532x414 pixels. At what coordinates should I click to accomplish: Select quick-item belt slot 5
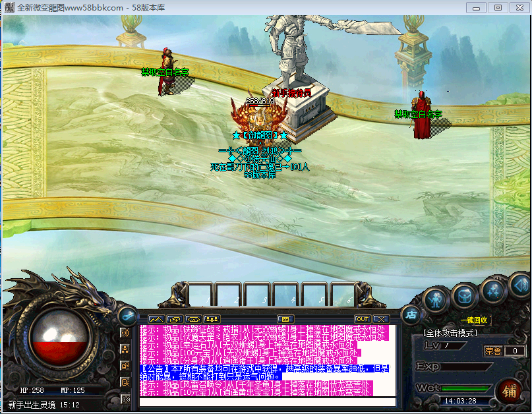click(x=315, y=295)
